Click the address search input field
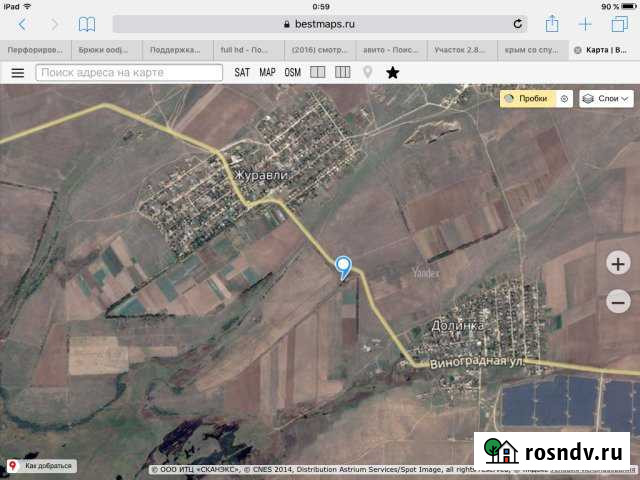Screen dimensions: 640x480 pyautogui.click(x=130, y=72)
